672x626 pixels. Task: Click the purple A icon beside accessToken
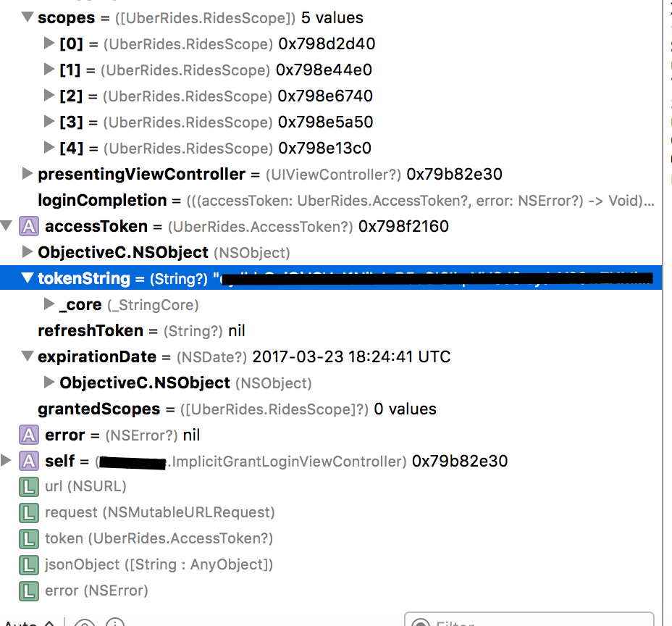[30, 226]
